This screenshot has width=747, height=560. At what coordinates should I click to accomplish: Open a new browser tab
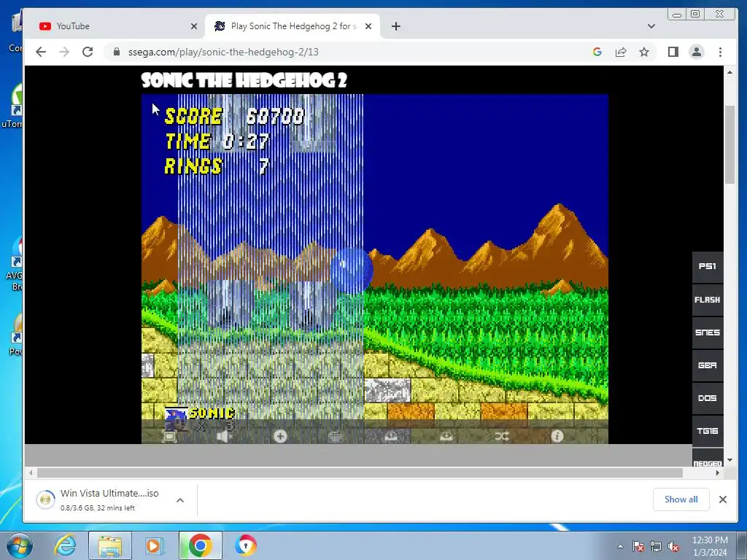396,26
